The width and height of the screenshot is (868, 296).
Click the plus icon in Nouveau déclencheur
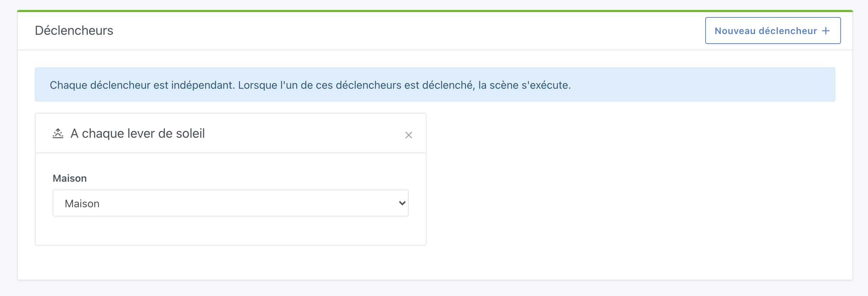[x=826, y=31]
